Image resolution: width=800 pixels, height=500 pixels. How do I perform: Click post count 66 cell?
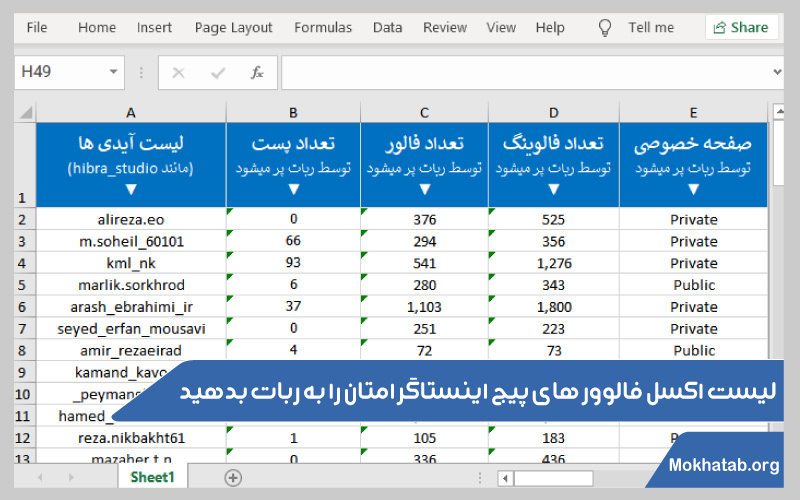click(x=293, y=241)
